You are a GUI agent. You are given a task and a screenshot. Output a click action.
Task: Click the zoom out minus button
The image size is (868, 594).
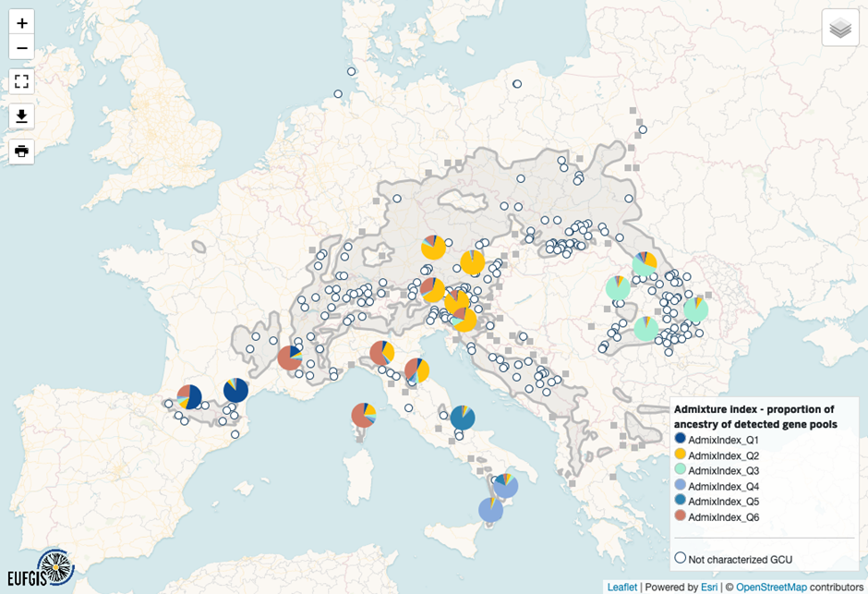22,47
